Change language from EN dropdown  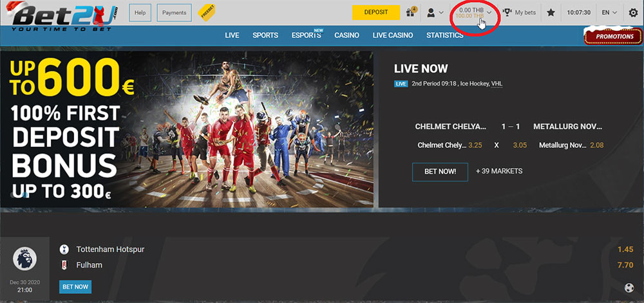tap(609, 13)
